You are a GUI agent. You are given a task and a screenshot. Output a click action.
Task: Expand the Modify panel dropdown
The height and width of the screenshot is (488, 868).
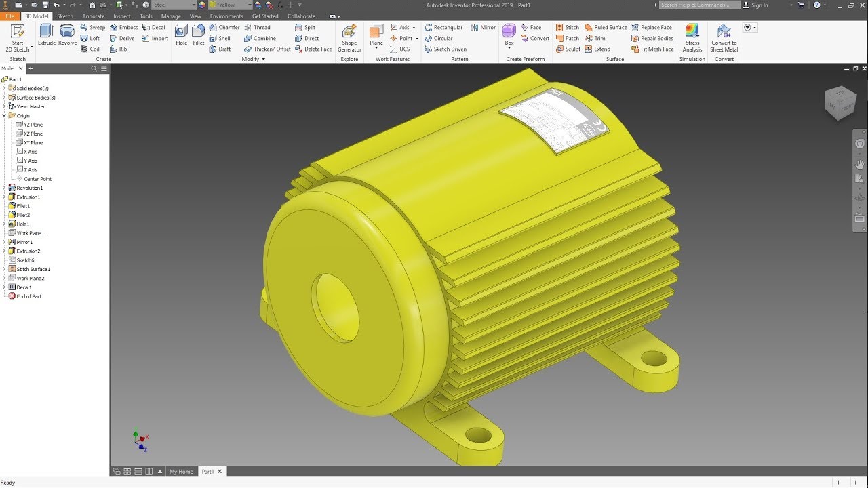tap(254, 59)
